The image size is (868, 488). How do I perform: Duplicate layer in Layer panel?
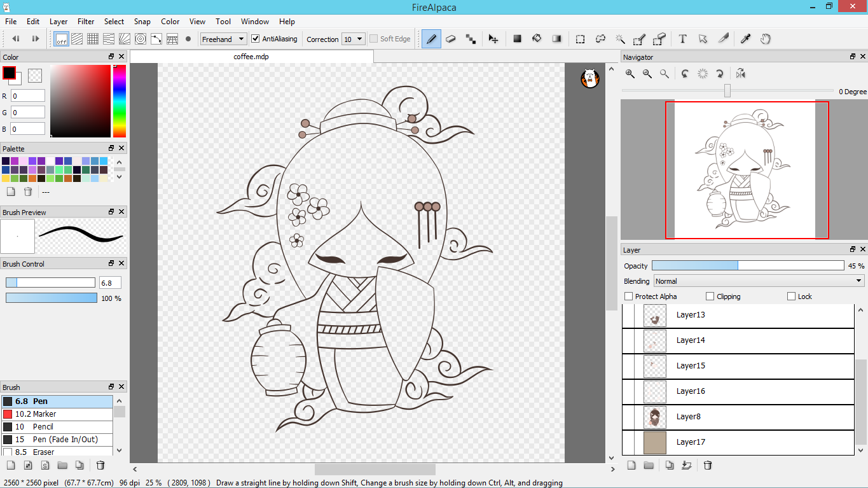point(670,465)
